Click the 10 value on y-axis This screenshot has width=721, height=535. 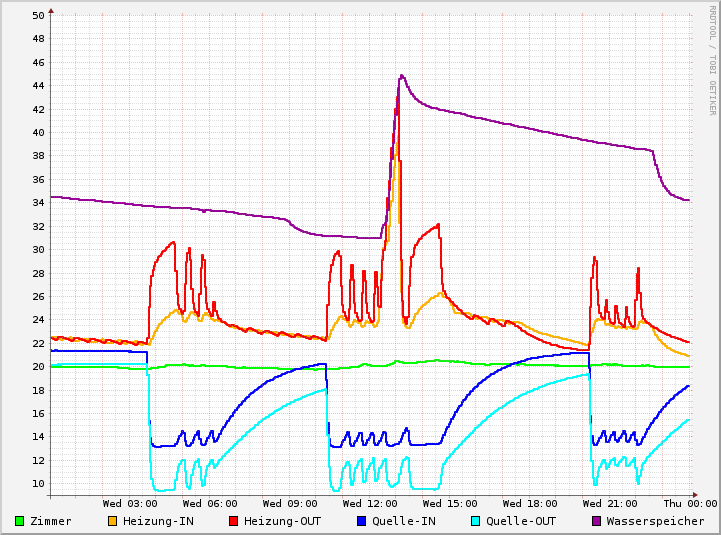(38, 483)
